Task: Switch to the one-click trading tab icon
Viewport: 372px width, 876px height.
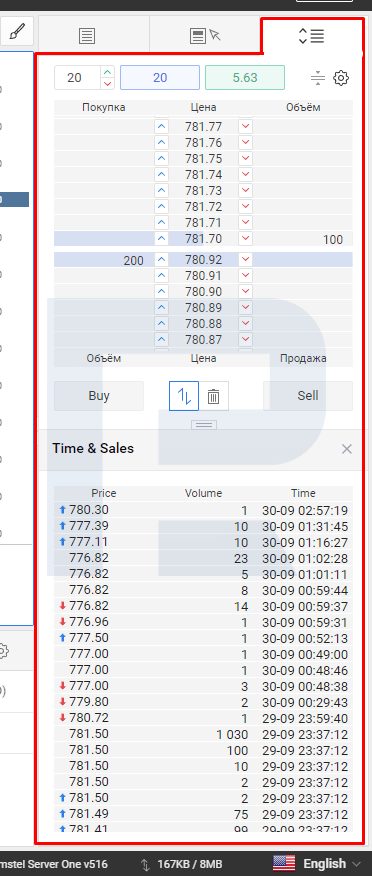Action: (206, 36)
